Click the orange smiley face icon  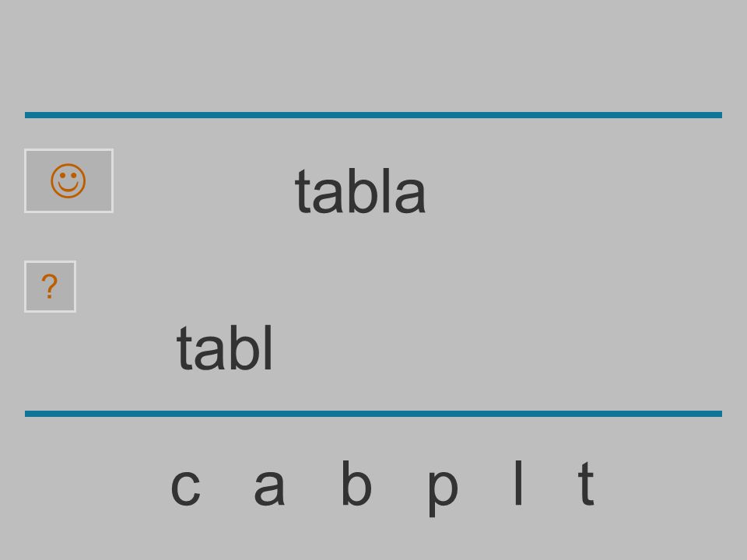point(68,181)
